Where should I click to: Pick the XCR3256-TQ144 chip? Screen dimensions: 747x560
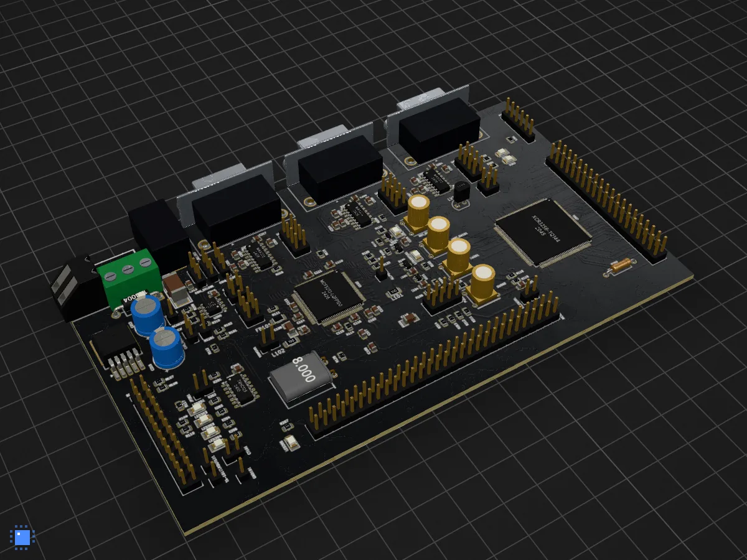point(543,232)
